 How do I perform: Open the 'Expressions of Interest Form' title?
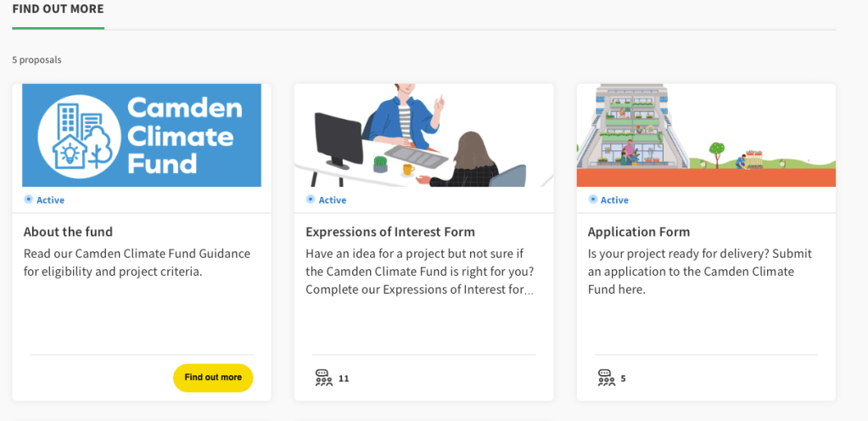(x=389, y=232)
